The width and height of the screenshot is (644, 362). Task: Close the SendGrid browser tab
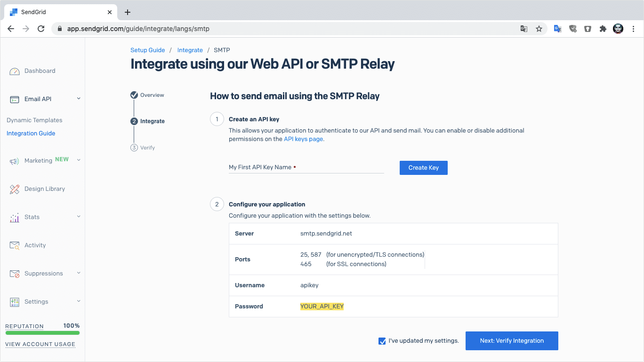(x=110, y=12)
